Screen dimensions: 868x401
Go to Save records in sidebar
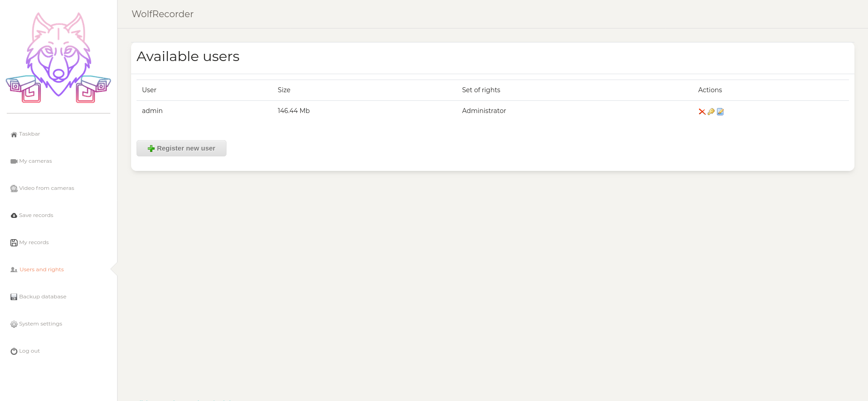coord(36,215)
